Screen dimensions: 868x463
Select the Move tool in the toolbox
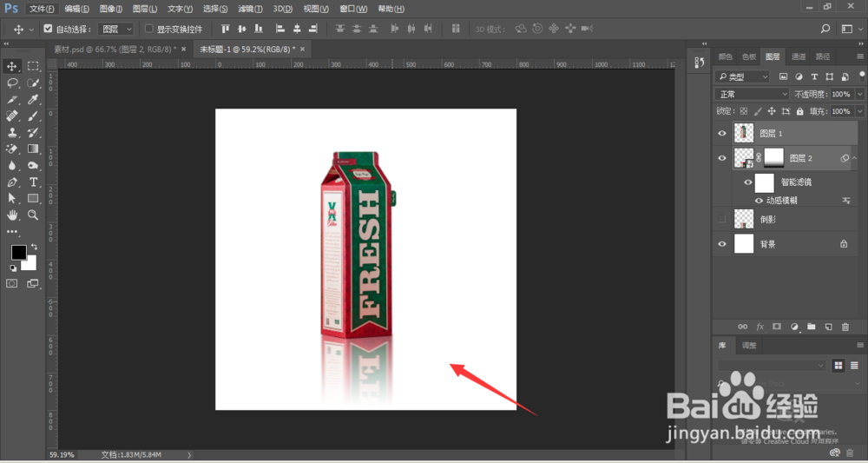pos(11,67)
